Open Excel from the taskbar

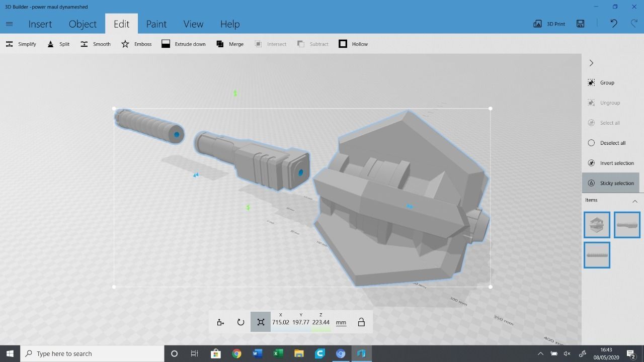(278, 353)
